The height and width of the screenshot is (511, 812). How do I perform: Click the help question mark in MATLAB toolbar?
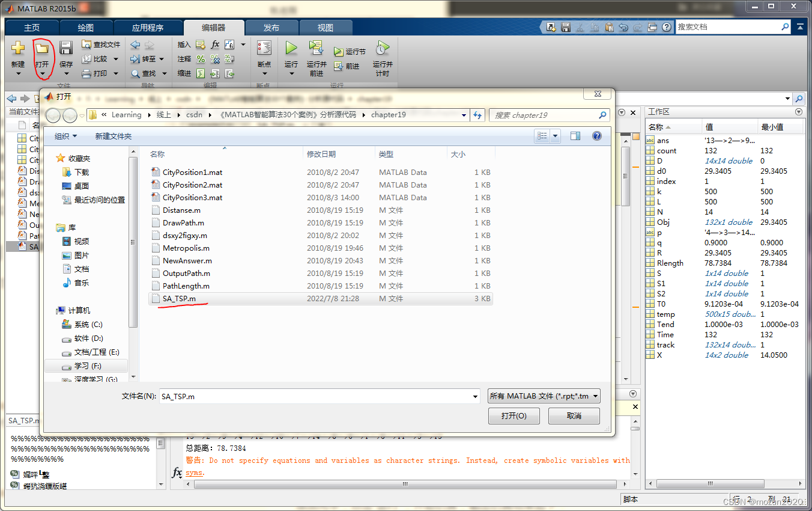[667, 27]
